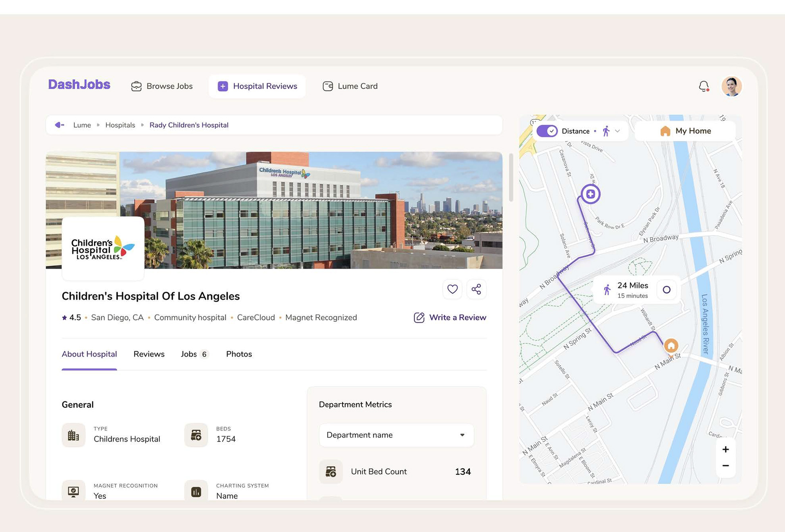Click the 1754 beds value
This screenshot has height=532, width=785.
pyautogui.click(x=226, y=439)
